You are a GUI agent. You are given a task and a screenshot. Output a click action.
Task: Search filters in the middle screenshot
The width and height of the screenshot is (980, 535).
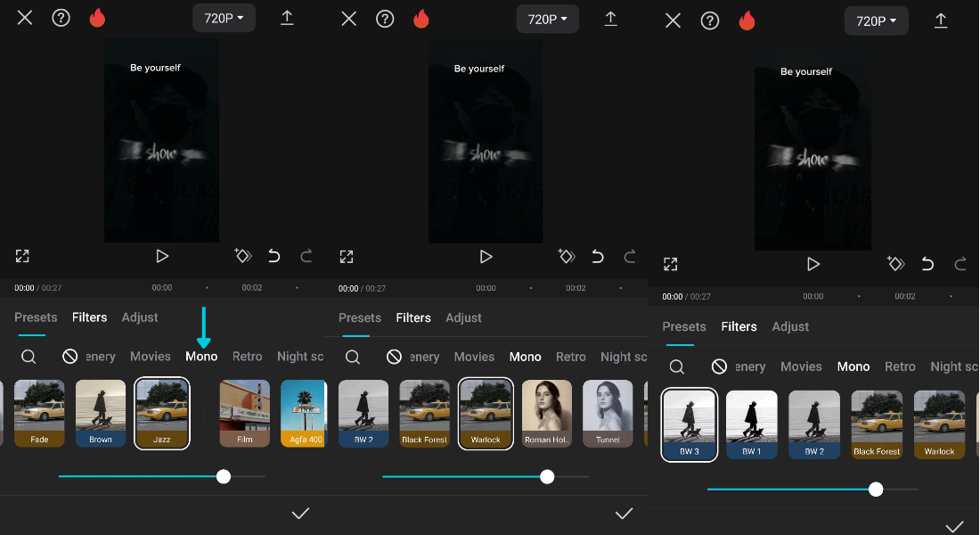(353, 358)
